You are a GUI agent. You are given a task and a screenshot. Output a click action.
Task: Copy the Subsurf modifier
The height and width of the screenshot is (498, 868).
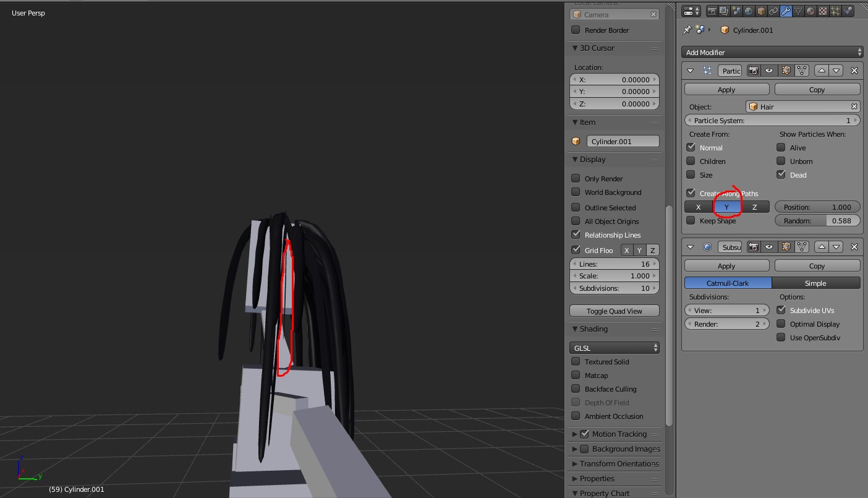(817, 265)
